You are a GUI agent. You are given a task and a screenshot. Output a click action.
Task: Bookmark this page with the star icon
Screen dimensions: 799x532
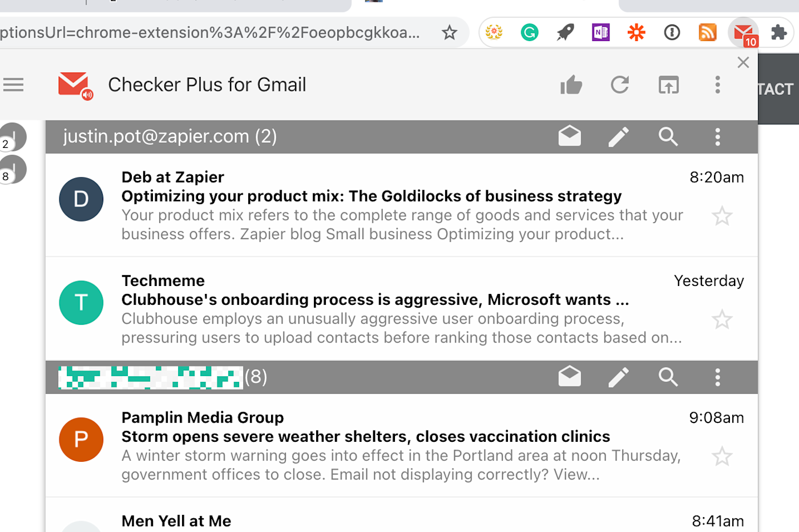(x=450, y=33)
